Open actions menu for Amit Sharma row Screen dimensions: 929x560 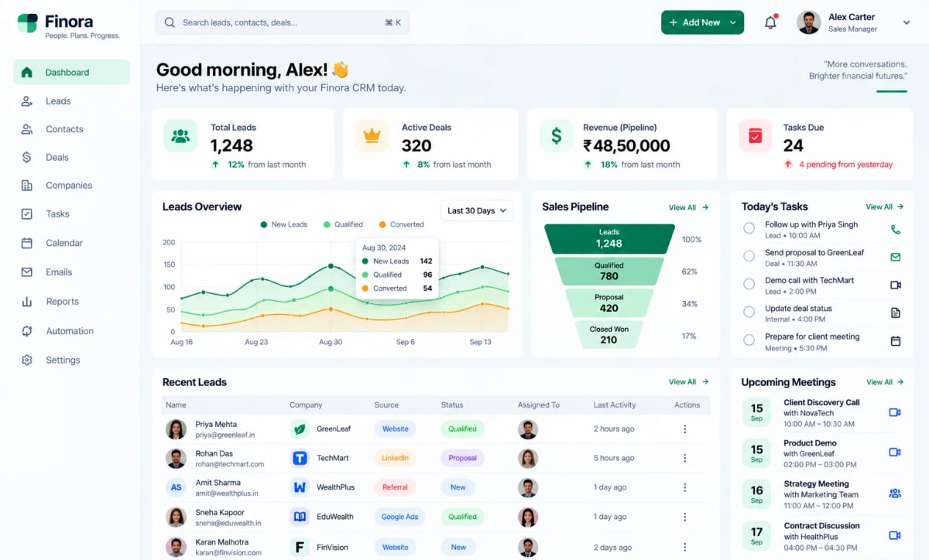pos(684,487)
